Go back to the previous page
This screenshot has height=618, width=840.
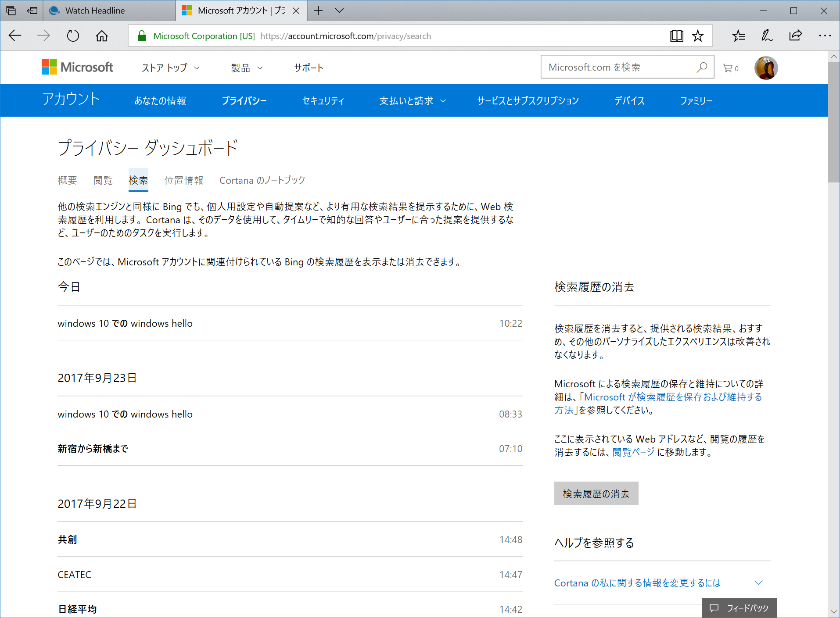14,36
